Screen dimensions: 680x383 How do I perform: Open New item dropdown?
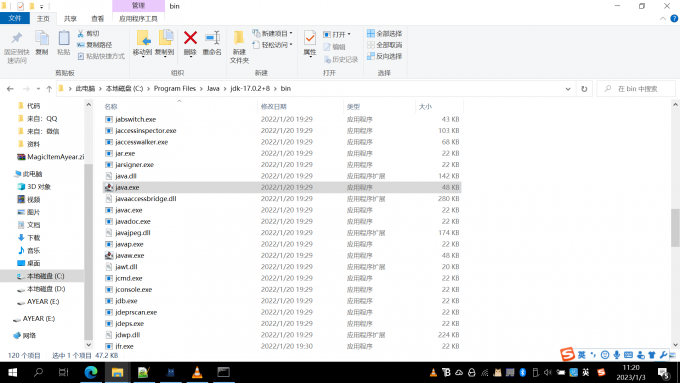pyautogui.click(x=272, y=33)
